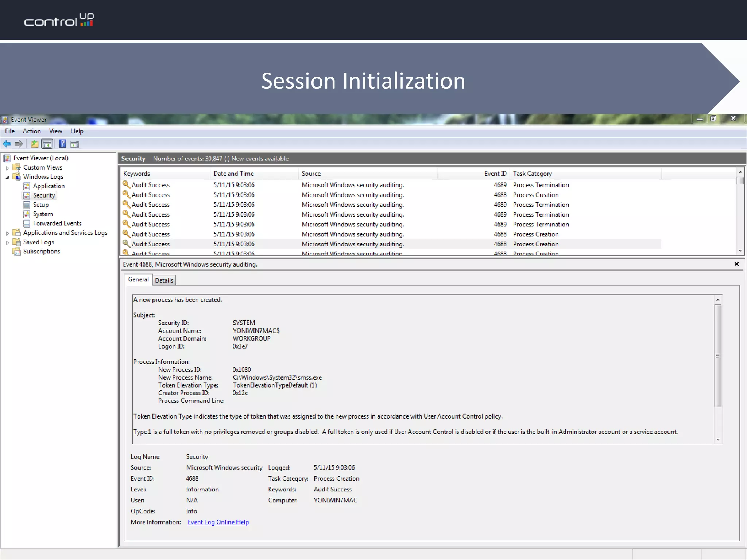Sort by the Task Category column header
Screen dimensions: 747x560
pyautogui.click(x=585, y=174)
